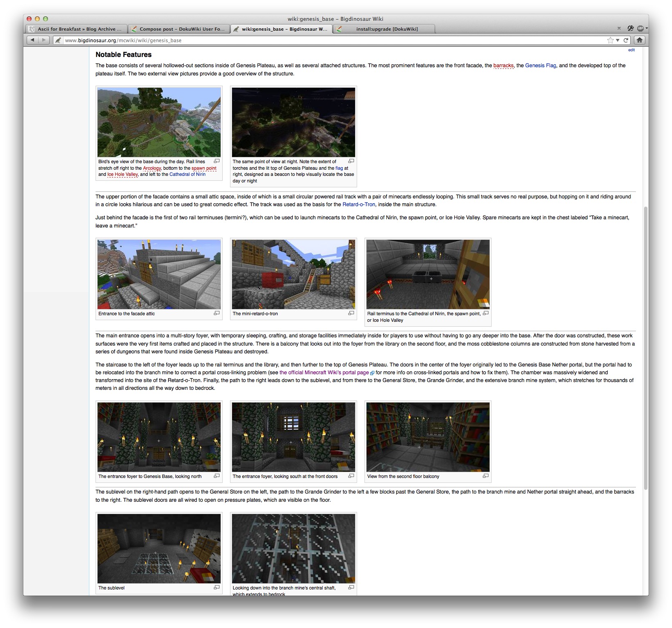Enlarge 'The mini-retard-o-tron' via magnifier icon
The width and height of the screenshot is (672, 628).
(x=351, y=313)
